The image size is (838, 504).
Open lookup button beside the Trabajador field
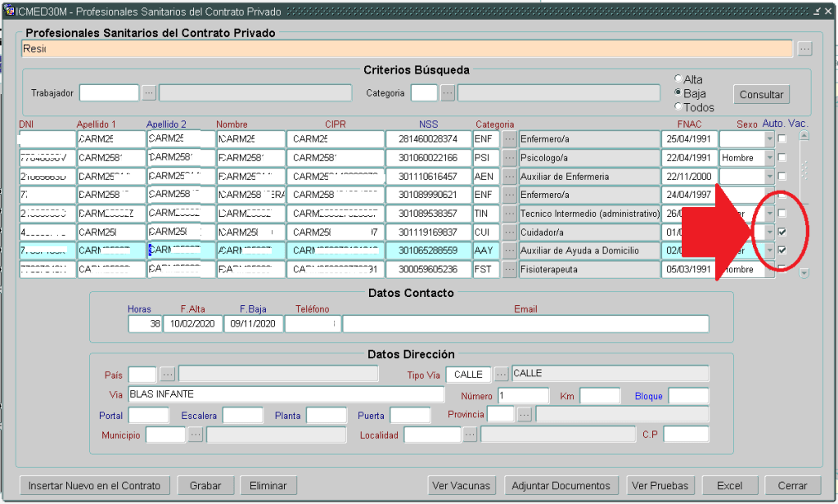click(148, 93)
